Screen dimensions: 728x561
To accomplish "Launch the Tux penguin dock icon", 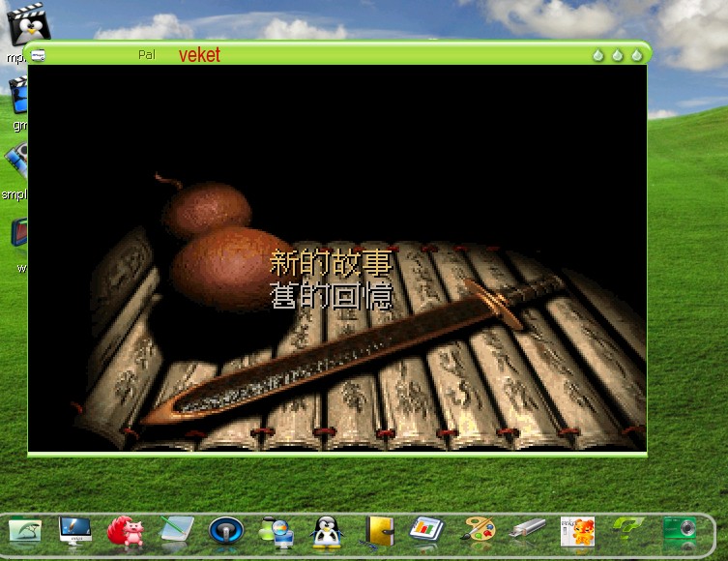I will pos(327,532).
